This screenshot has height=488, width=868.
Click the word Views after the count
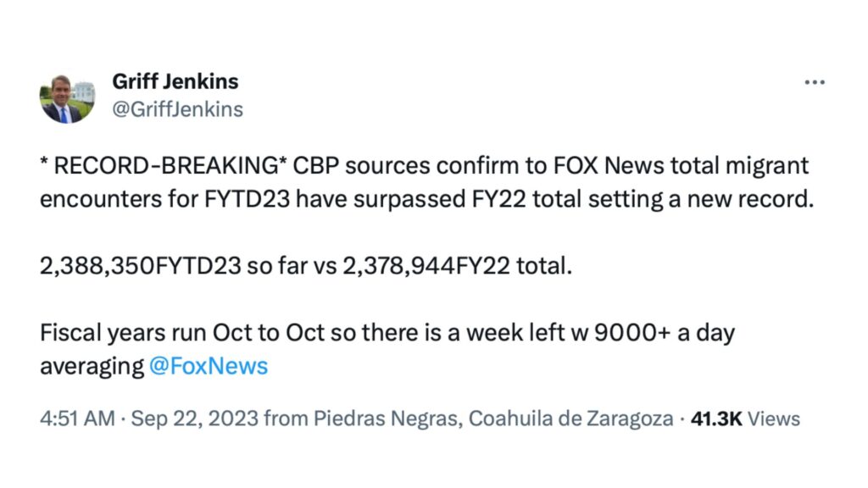tap(774, 419)
